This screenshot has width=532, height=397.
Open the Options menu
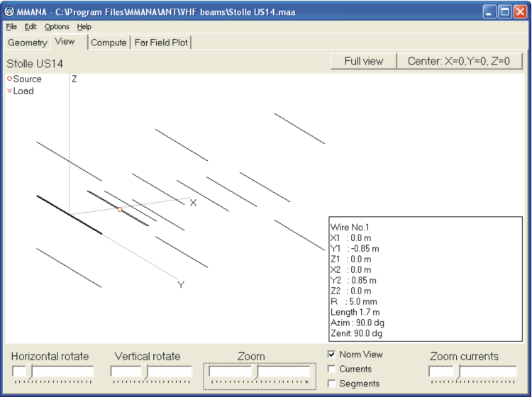tap(57, 27)
